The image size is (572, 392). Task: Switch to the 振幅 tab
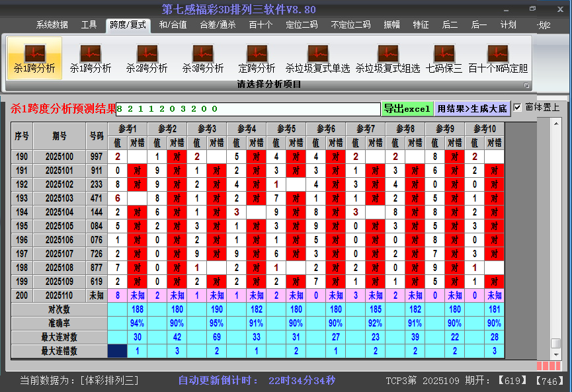[391, 25]
